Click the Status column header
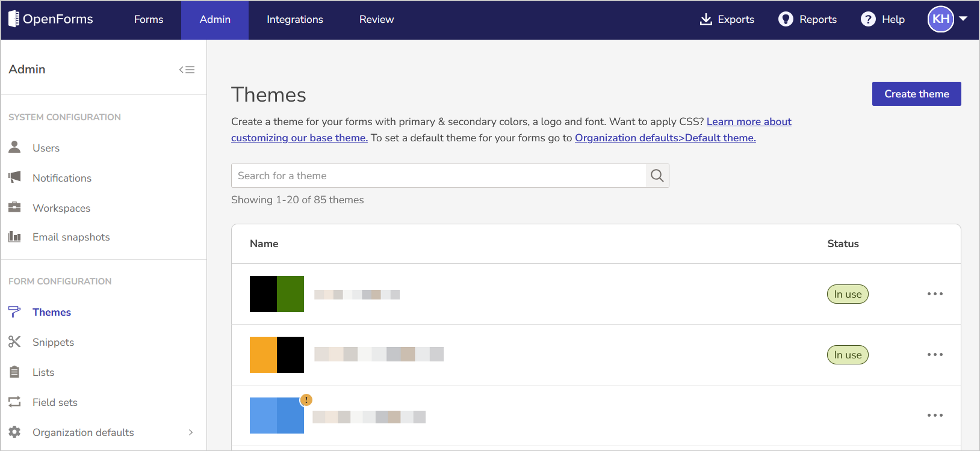 click(843, 244)
